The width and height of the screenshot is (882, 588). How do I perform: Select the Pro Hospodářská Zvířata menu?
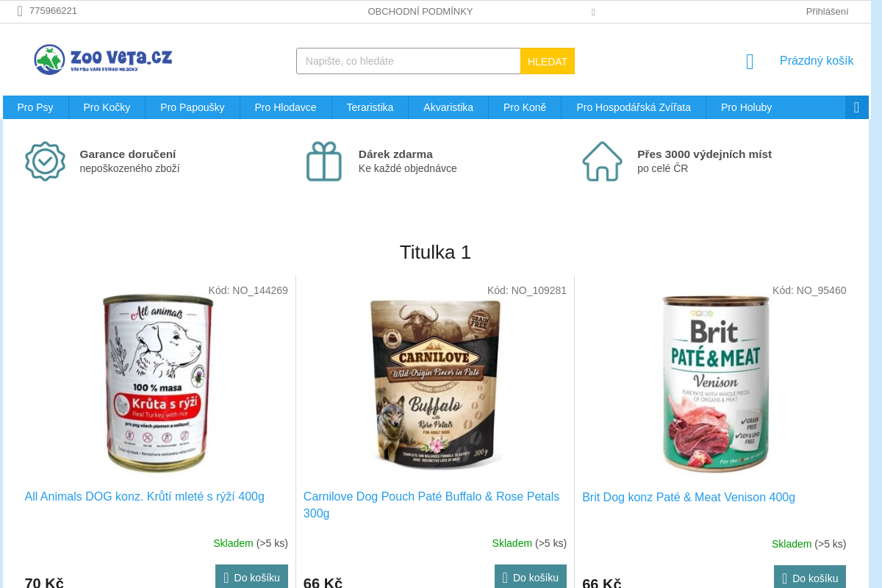(x=634, y=107)
